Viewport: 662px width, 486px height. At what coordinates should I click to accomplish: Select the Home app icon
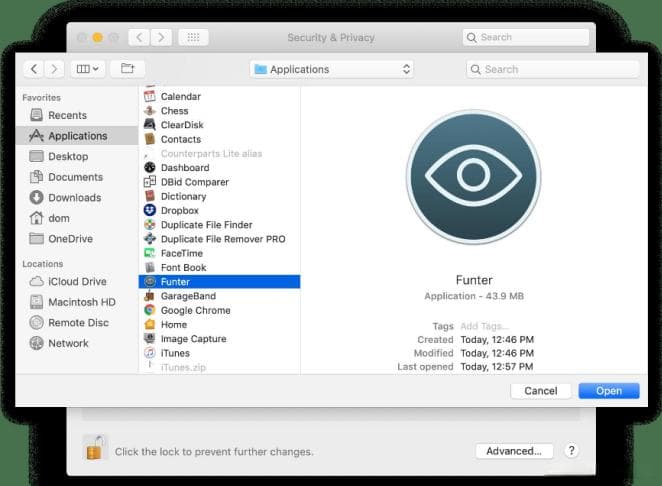point(150,325)
